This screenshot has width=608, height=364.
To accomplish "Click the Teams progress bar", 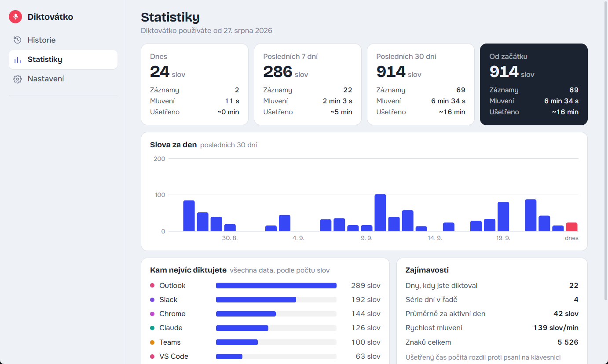I will (276, 342).
